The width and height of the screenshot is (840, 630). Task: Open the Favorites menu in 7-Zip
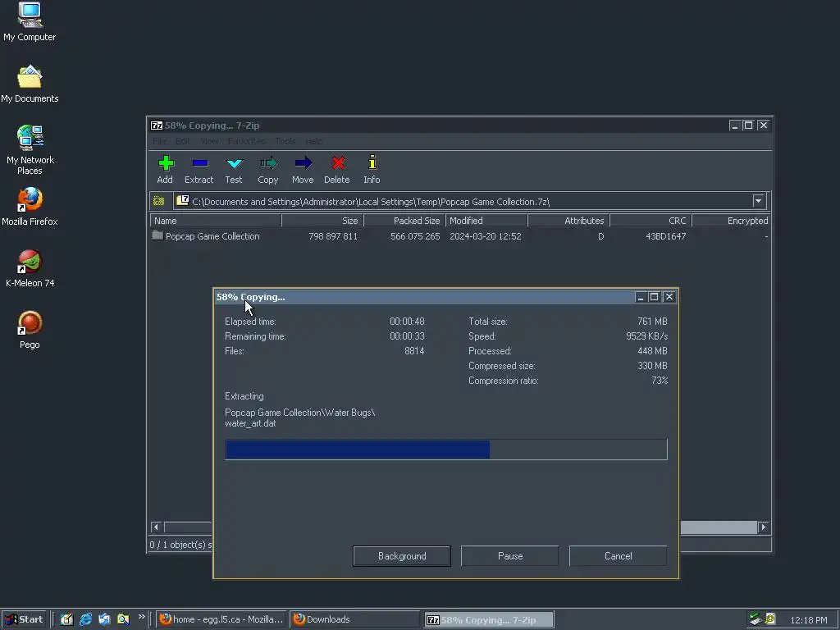point(246,141)
